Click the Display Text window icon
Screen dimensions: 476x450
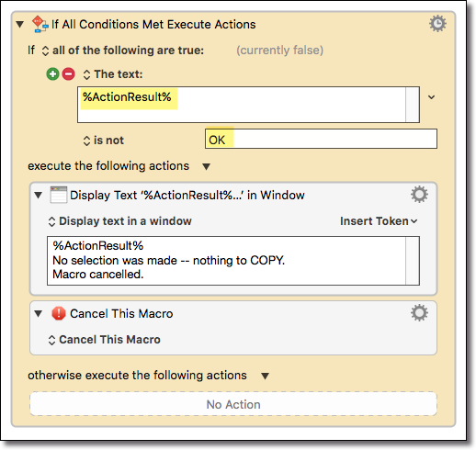(x=59, y=195)
